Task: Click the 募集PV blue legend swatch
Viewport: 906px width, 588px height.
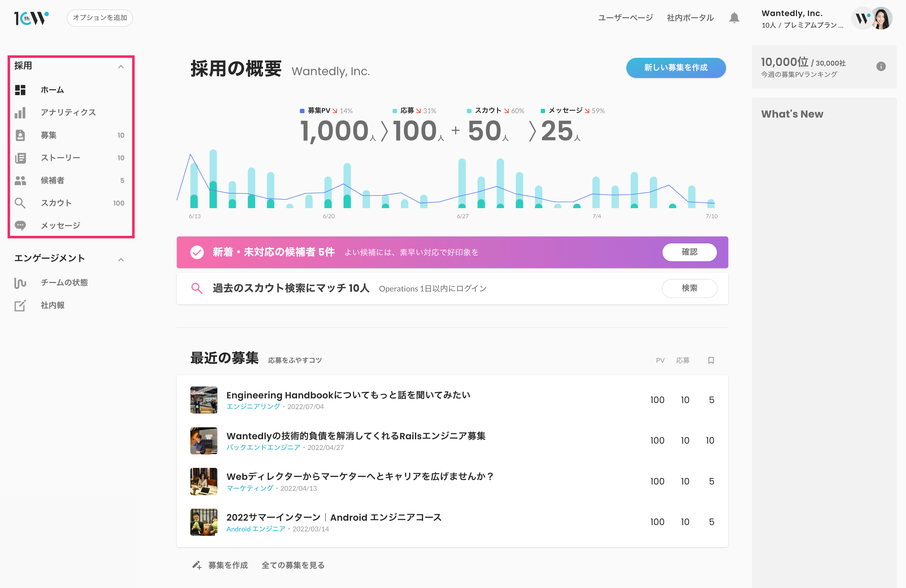Action: (x=302, y=111)
